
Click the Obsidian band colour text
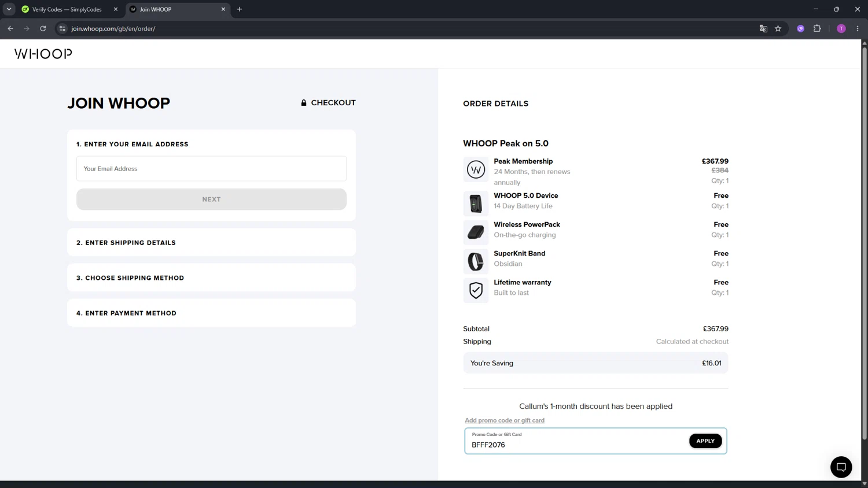[508, 264]
